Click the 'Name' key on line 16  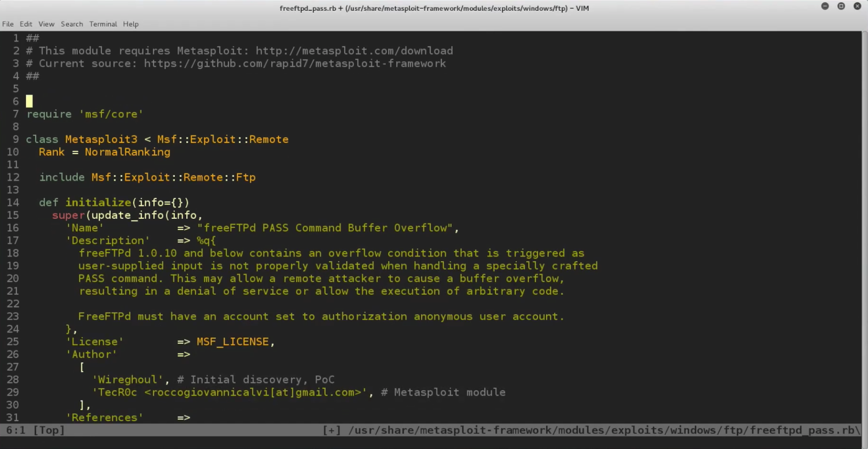click(85, 228)
